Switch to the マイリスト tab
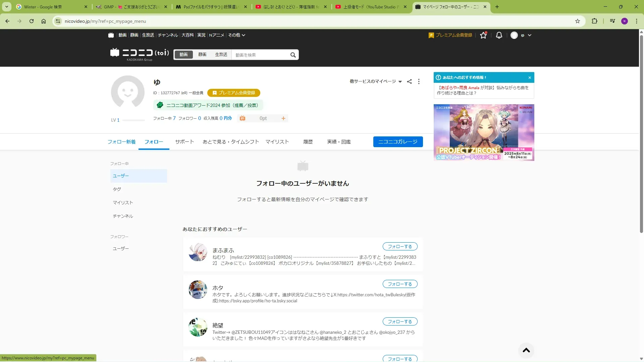This screenshot has width=644, height=362. coord(277,142)
